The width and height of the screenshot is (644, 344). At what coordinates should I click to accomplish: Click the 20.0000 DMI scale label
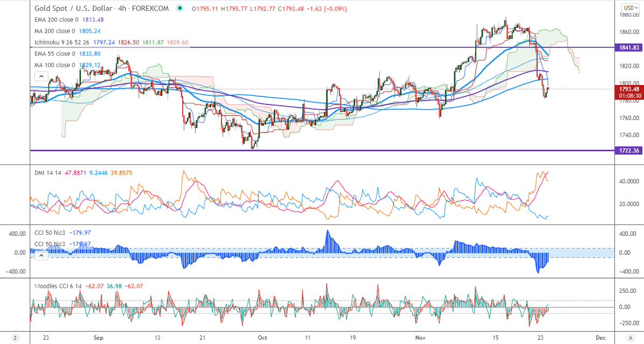[x=629, y=204]
